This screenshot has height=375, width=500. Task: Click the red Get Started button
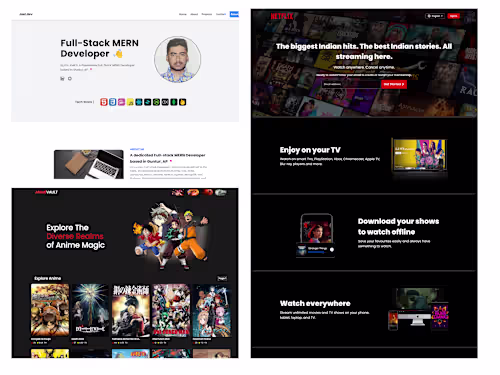click(394, 84)
